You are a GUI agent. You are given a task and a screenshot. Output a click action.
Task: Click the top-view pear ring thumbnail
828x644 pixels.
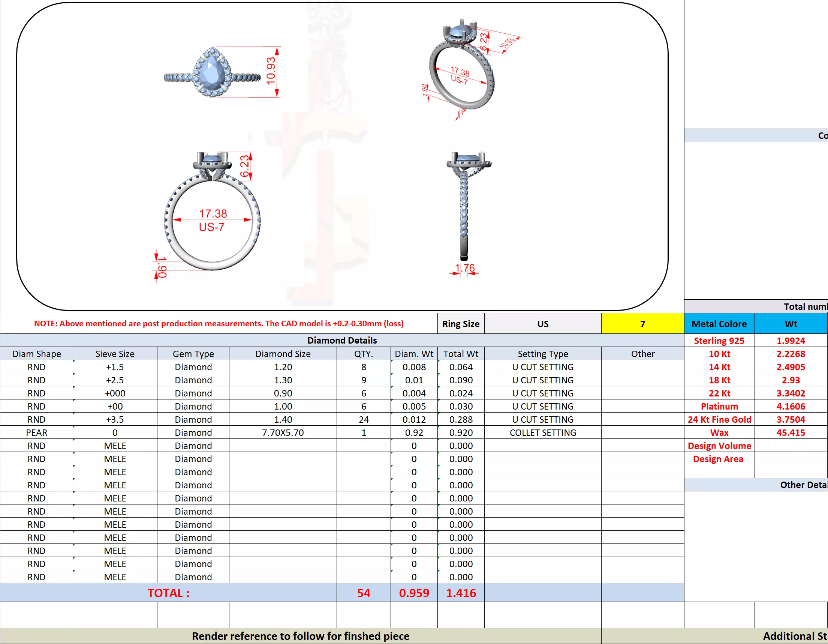coord(212,72)
